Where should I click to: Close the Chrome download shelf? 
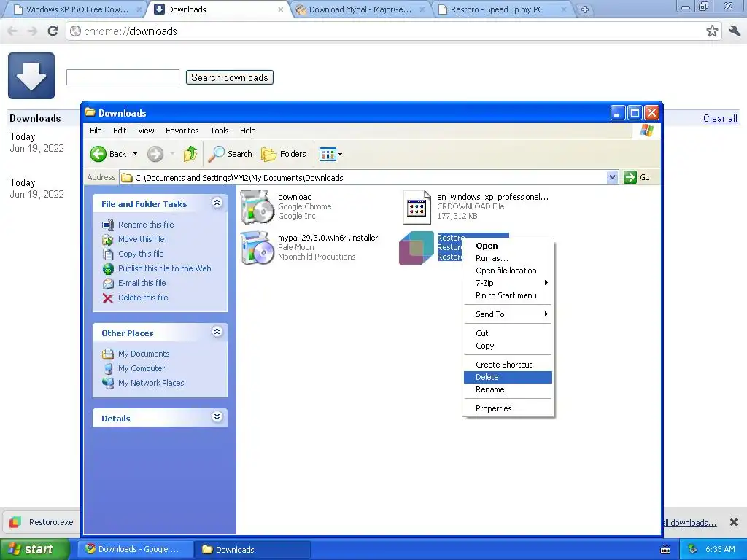tap(734, 522)
